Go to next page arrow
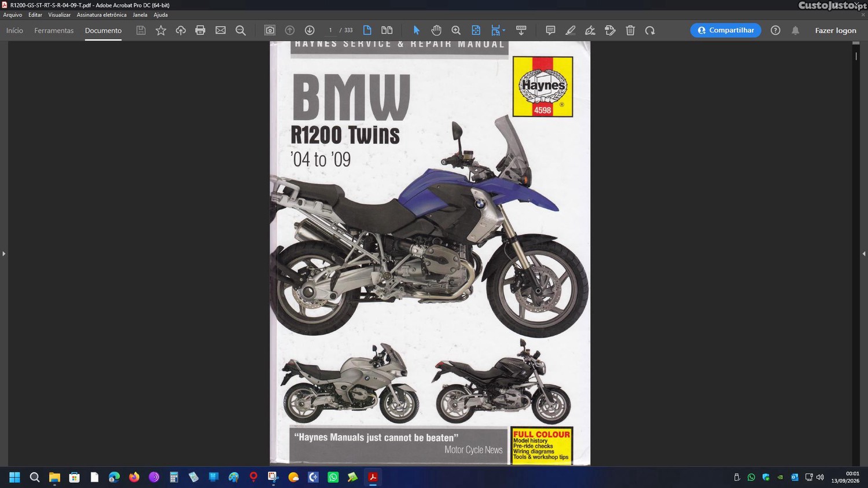Screen dimensions: 868x488 [310, 30]
